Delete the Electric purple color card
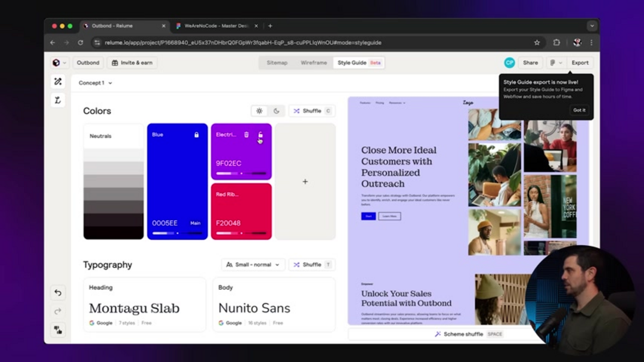The image size is (644, 362). [246, 135]
